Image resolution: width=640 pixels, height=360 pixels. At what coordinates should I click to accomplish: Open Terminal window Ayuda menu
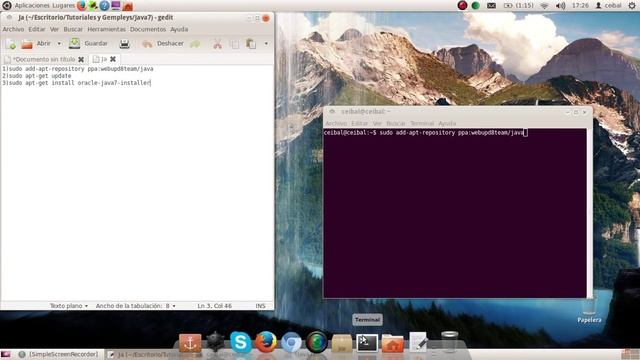point(447,123)
